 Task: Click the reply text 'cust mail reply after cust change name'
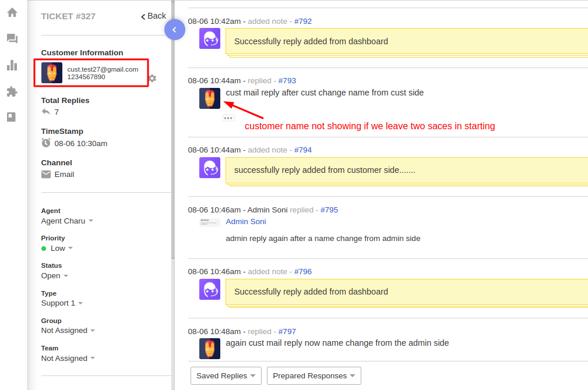click(x=325, y=93)
